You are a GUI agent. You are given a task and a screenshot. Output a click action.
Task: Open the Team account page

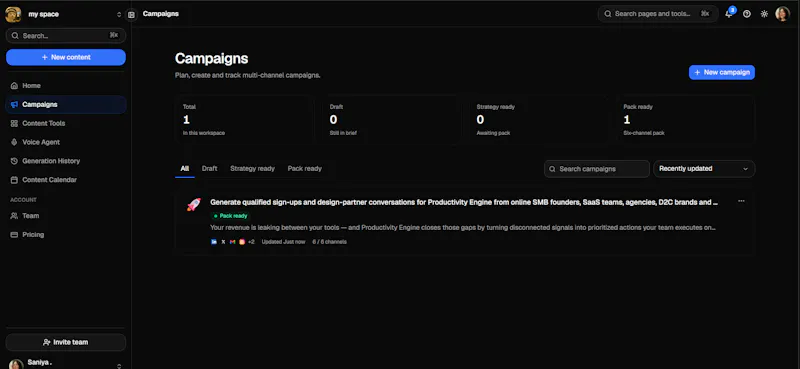point(66,216)
